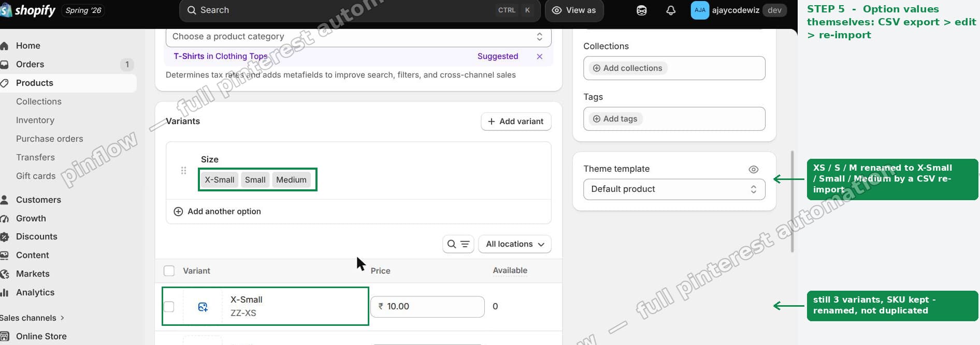Click the search magnifier icon in top bar

coord(192,10)
